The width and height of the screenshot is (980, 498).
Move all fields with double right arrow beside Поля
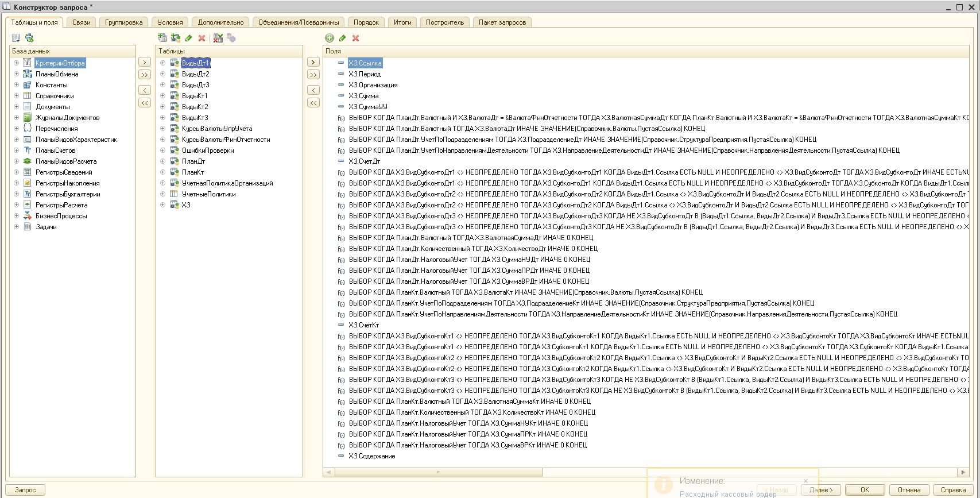point(313,75)
